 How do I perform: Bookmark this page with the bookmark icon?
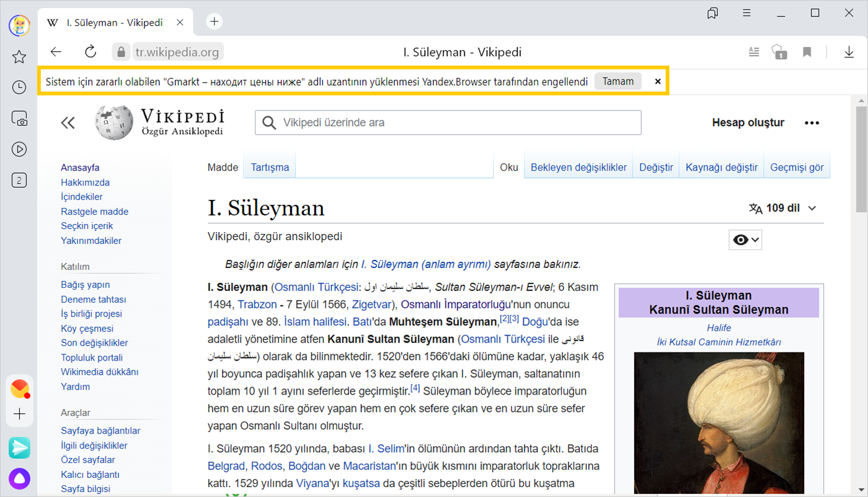807,52
